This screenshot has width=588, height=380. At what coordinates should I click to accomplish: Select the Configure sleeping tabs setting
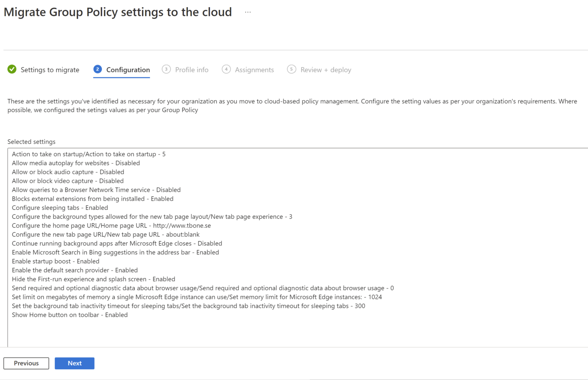pyautogui.click(x=60, y=208)
